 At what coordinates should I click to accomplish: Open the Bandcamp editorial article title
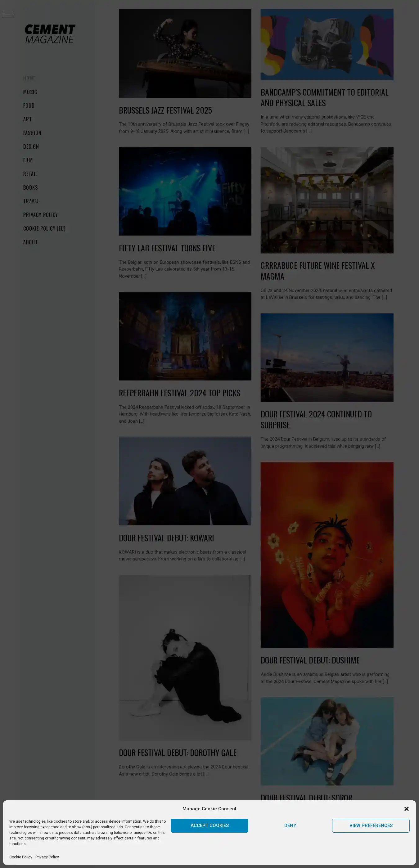tap(324, 97)
